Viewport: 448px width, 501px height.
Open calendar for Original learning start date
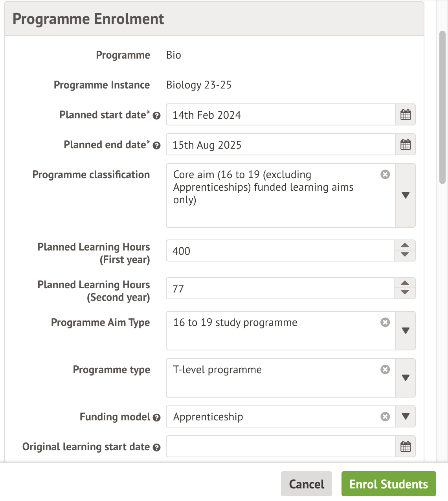point(405,447)
